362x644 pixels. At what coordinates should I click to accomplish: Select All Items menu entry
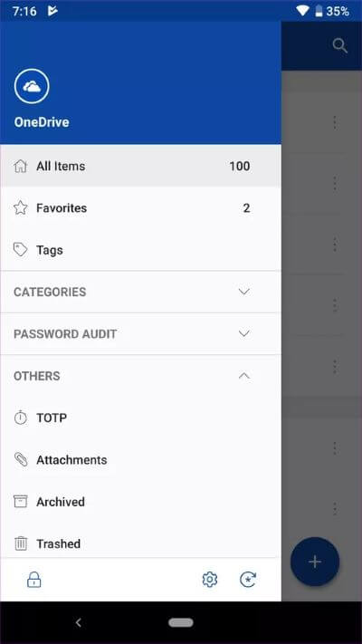point(141,166)
